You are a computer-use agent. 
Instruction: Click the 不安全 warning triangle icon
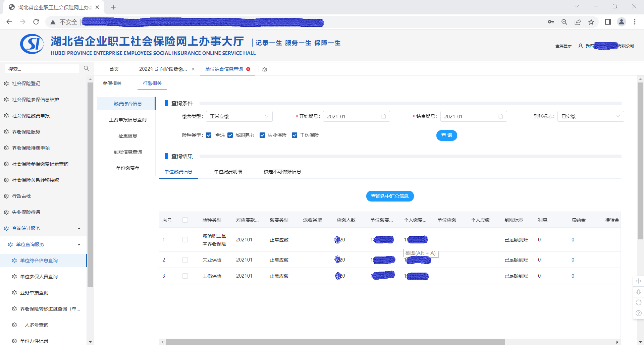point(53,22)
